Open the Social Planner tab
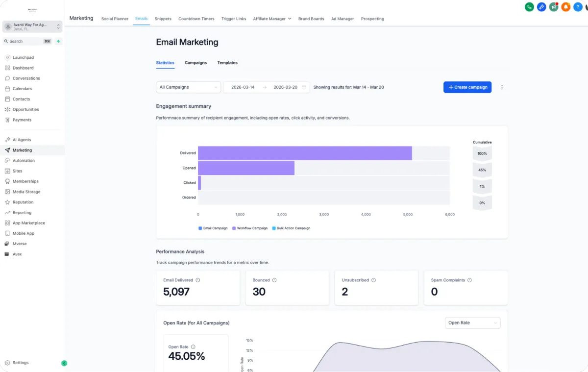Screen dimensions: 588x372 point(115,19)
